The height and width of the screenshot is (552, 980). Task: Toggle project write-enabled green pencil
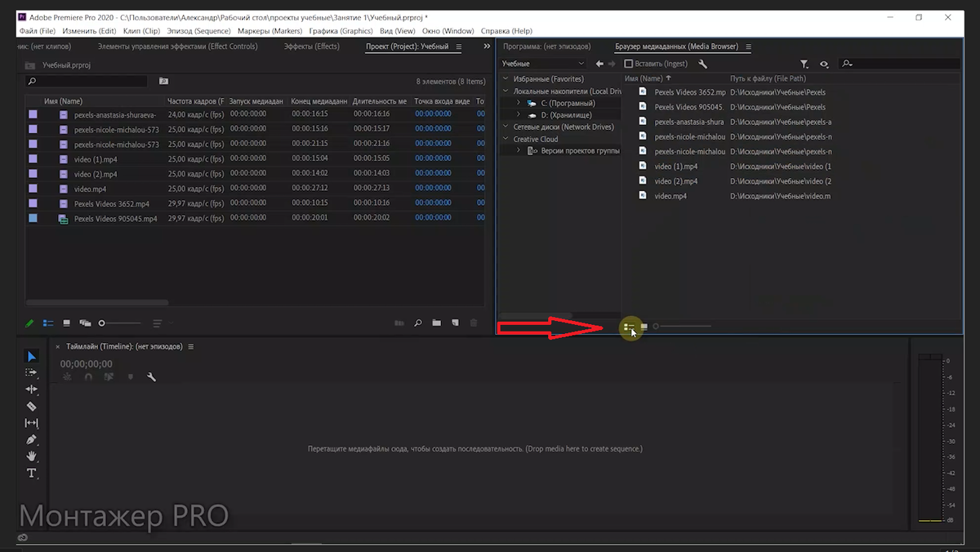[29, 323]
